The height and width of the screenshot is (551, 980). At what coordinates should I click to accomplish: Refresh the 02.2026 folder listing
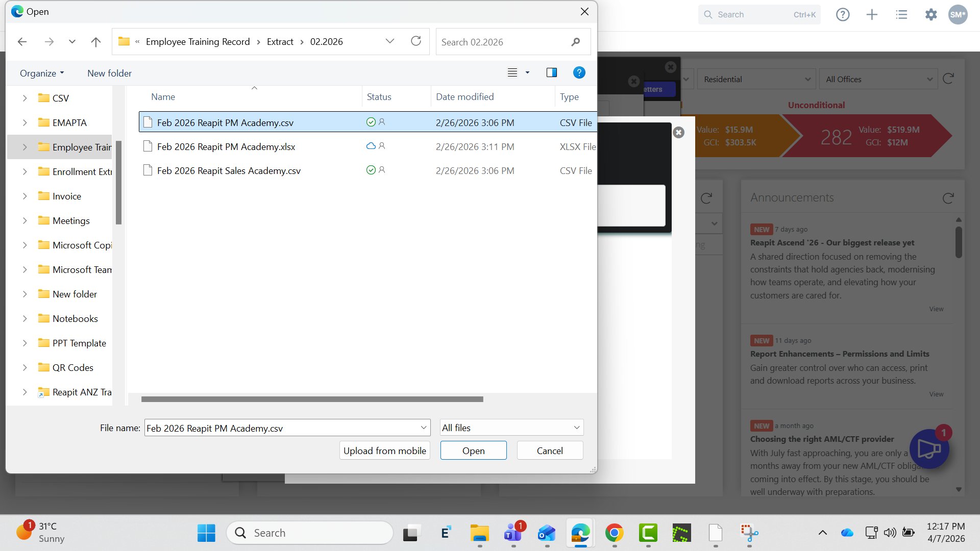point(416,41)
